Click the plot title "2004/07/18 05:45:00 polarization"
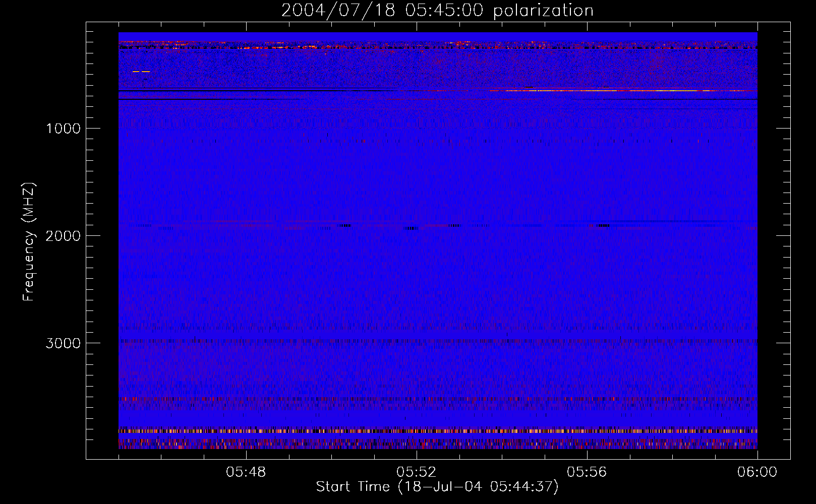The image size is (816, 504). [437, 11]
